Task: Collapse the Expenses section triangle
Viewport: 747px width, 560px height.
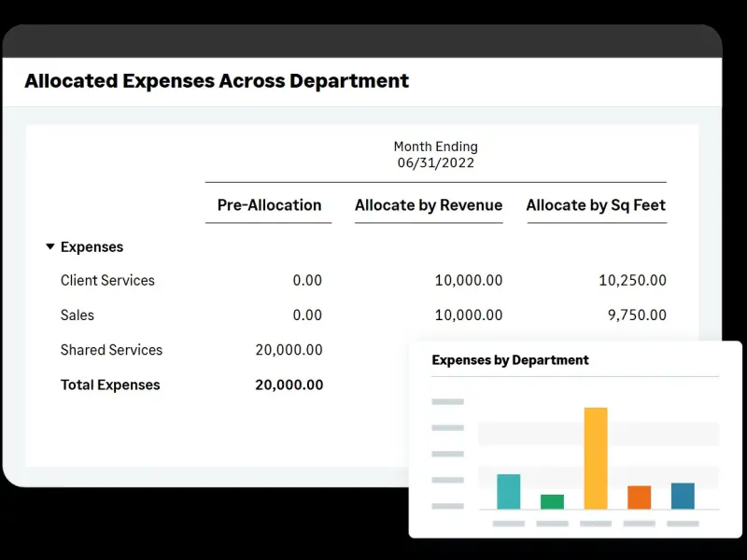Action: tap(50, 247)
